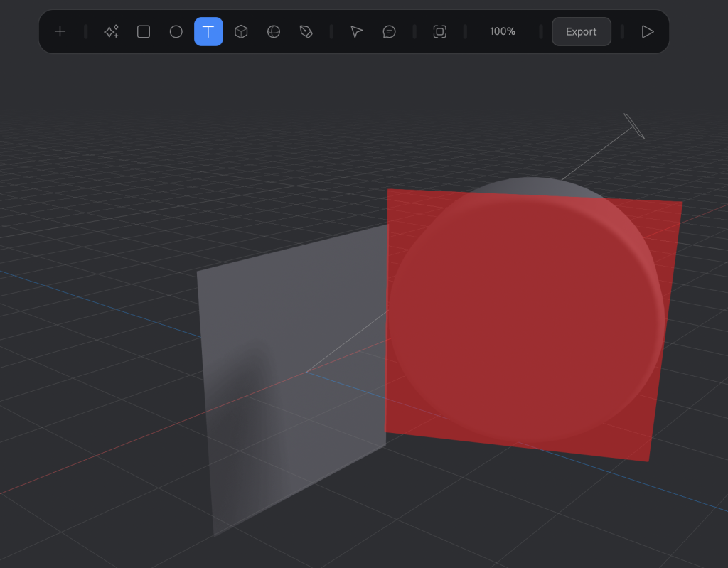Open the Comment tool

389,31
